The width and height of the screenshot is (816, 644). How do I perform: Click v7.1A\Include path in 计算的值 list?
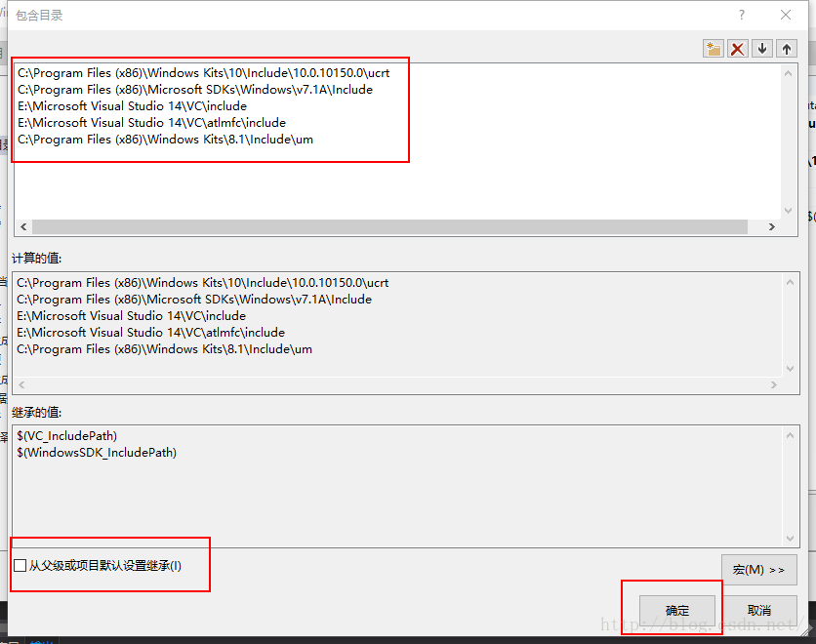point(194,300)
